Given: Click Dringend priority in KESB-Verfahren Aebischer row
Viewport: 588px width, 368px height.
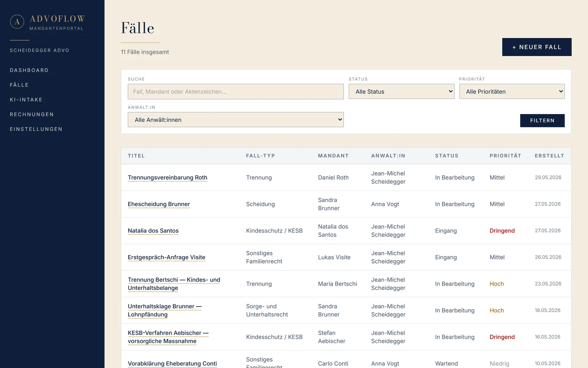Looking at the screenshot, I should pos(502,337).
